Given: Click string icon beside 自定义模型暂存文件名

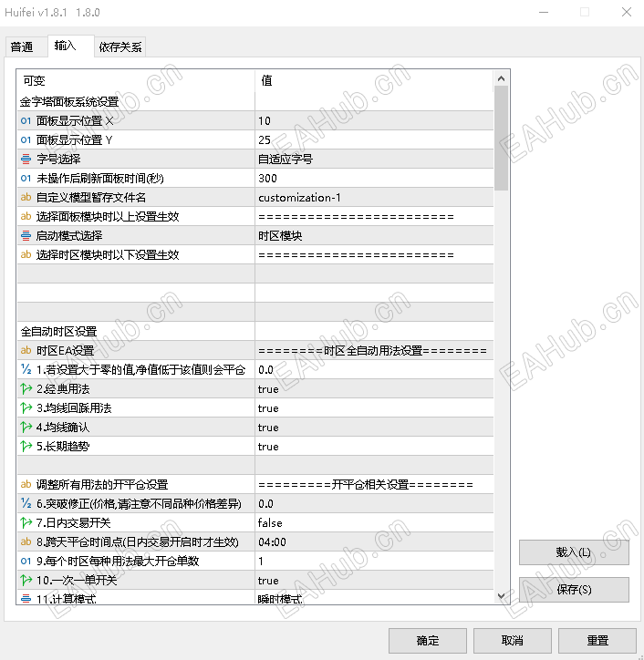Looking at the screenshot, I should (x=26, y=197).
